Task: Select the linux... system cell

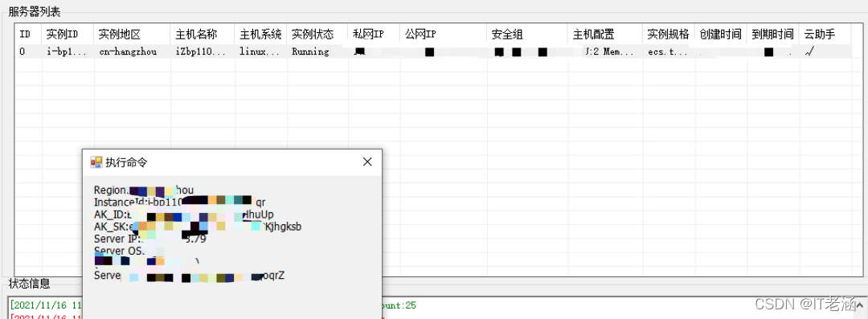Action: (x=260, y=51)
